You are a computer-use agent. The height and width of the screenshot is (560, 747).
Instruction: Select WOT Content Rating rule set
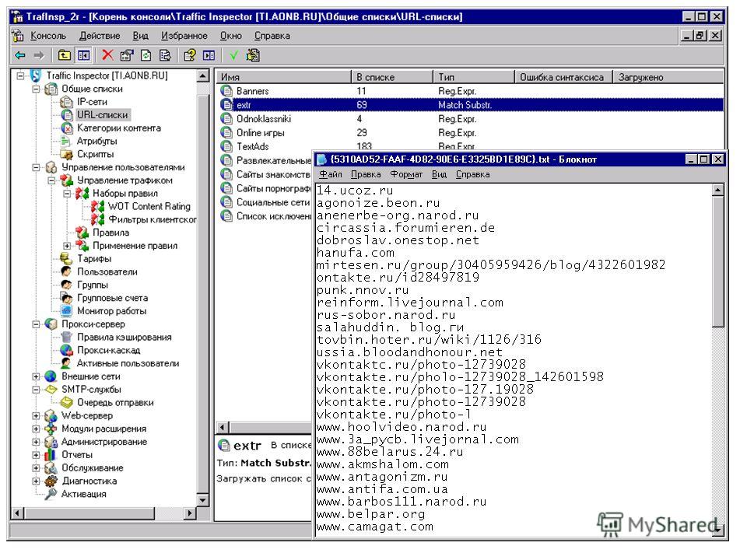pos(149,207)
